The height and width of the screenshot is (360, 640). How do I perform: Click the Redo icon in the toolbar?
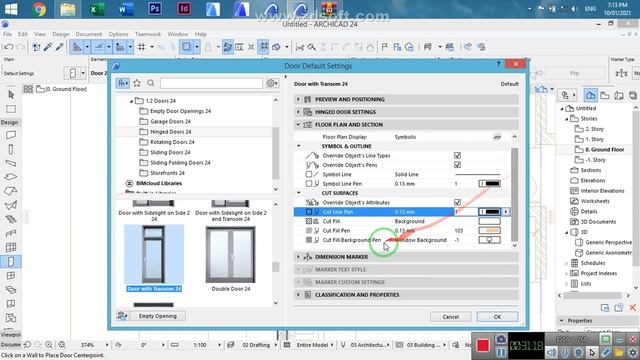(20, 47)
